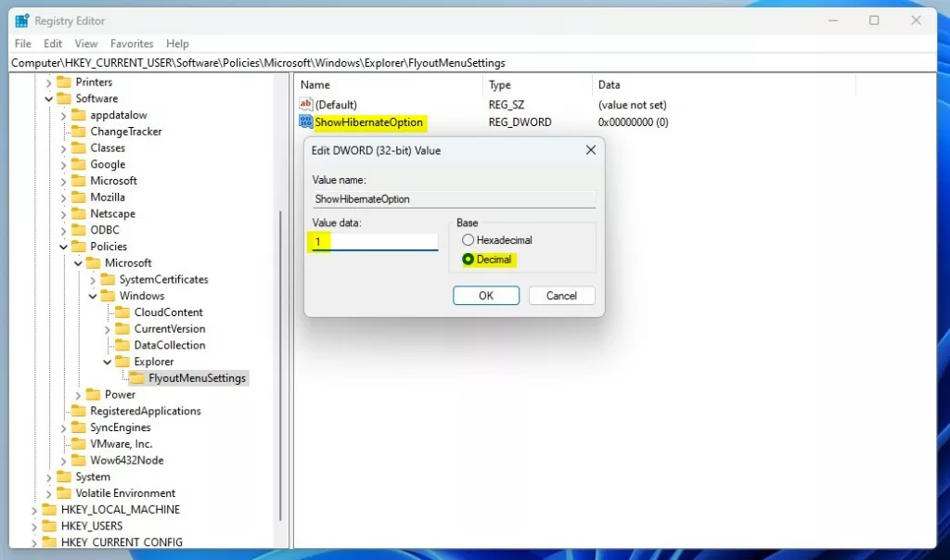This screenshot has height=560, width=950.
Task: Click the (value not set) data cell
Action: click(x=633, y=105)
